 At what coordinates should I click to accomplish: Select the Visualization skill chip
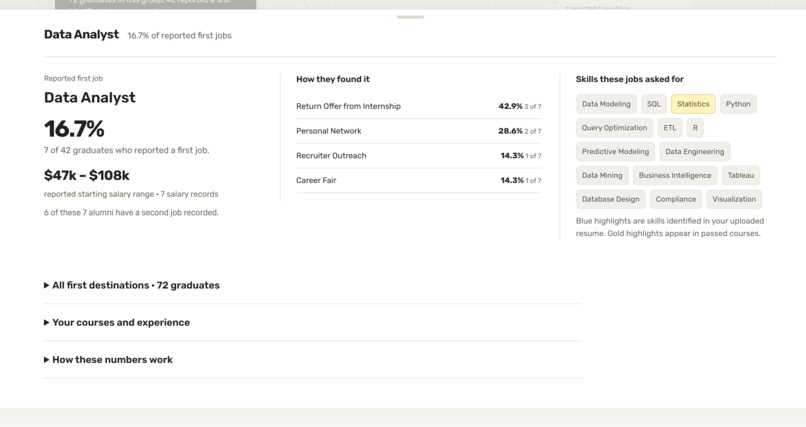click(x=734, y=199)
